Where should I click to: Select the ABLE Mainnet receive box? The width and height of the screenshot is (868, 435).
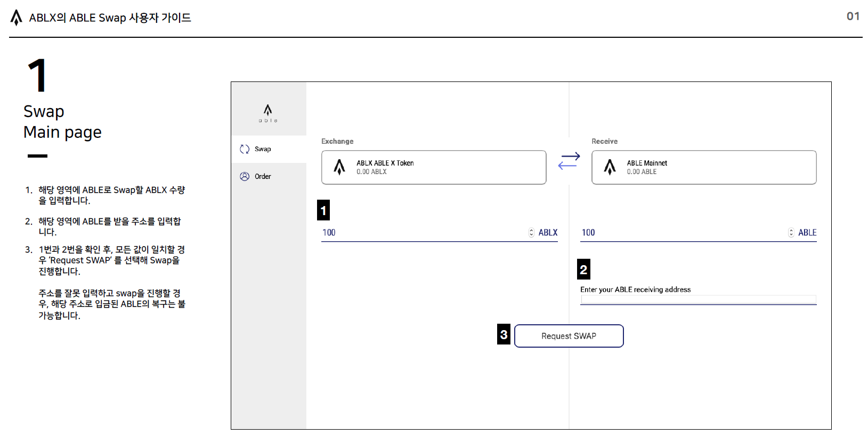click(703, 167)
